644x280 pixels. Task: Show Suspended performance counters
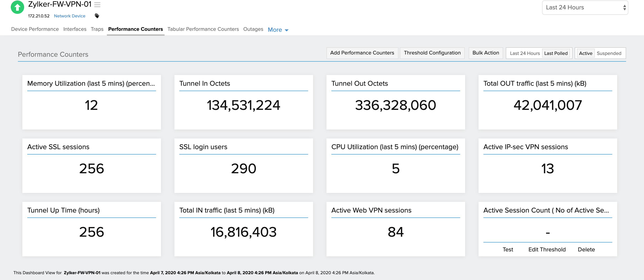608,53
